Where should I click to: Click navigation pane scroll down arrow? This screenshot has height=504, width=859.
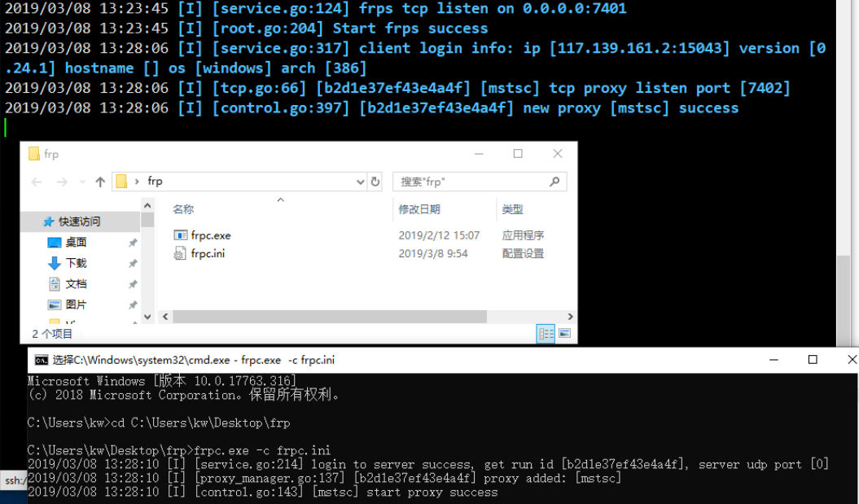point(147,317)
